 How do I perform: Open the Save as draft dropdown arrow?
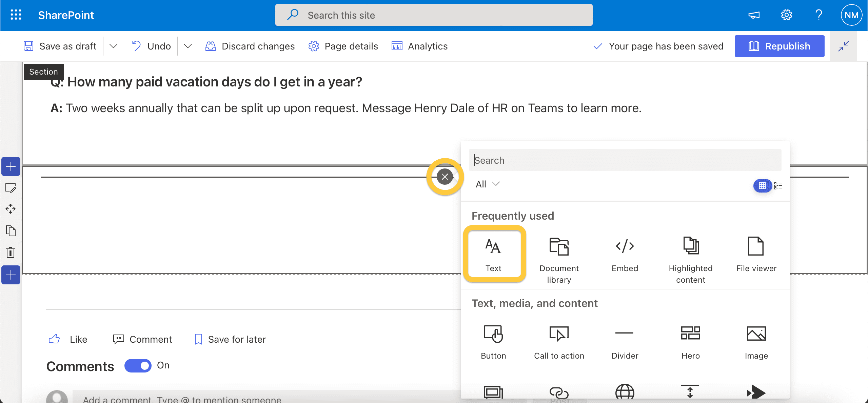point(113,46)
